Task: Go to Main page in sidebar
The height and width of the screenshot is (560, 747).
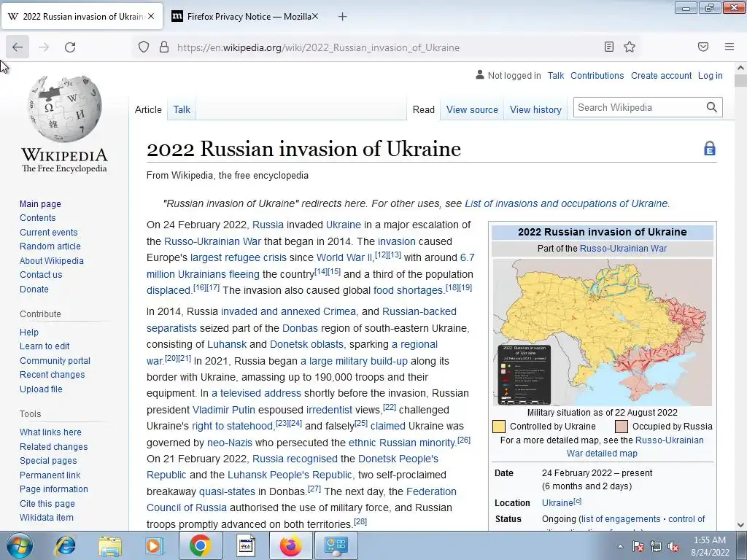Action: (x=40, y=204)
